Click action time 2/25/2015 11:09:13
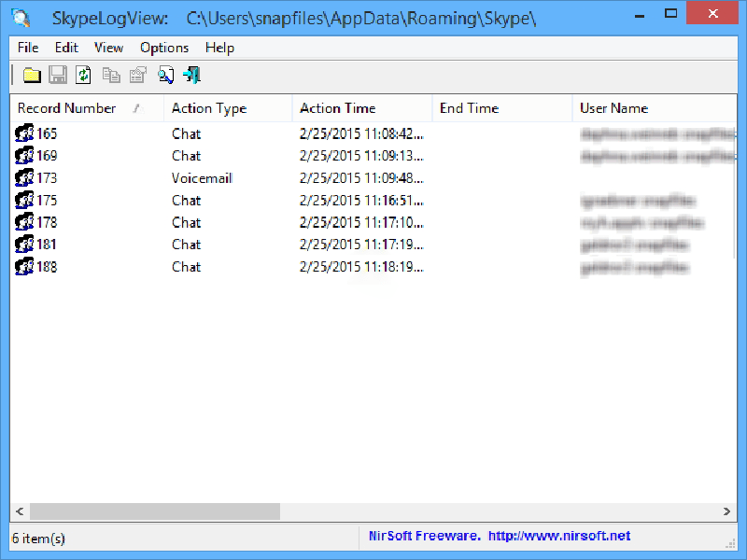The image size is (747, 560). tap(361, 156)
